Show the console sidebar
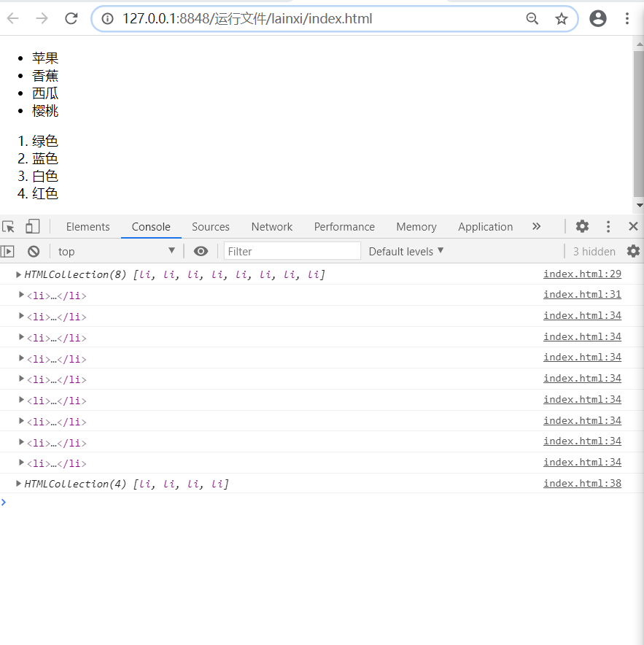 (7, 251)
